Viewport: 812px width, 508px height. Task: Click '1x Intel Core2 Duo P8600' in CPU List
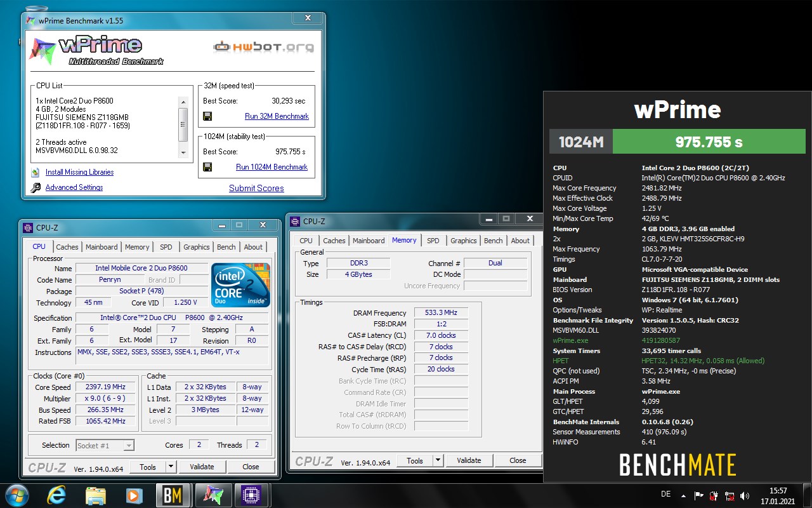pyautogui.click(x=75, y=100)
